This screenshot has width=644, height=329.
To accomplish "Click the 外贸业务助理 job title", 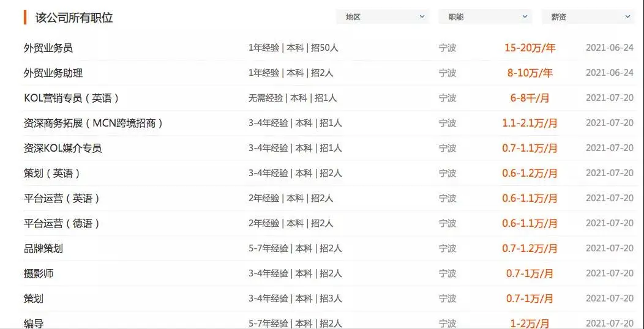I will tap(53, 73).
